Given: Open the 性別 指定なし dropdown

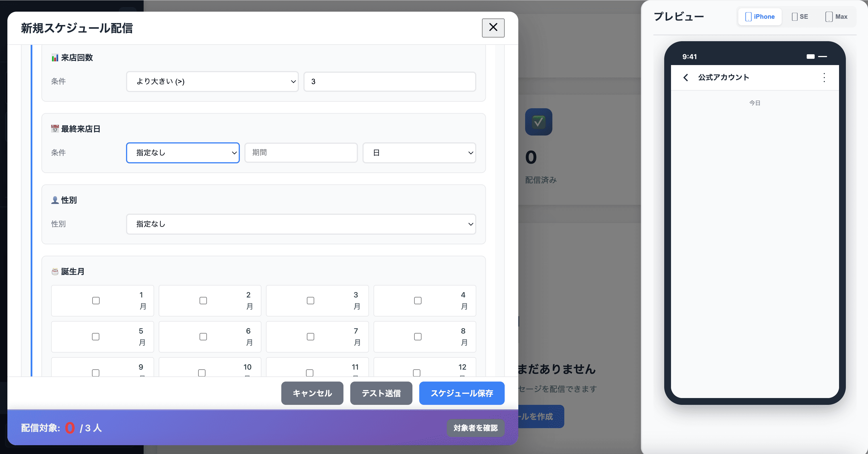Looking at the screenshot, I should 301,224.
